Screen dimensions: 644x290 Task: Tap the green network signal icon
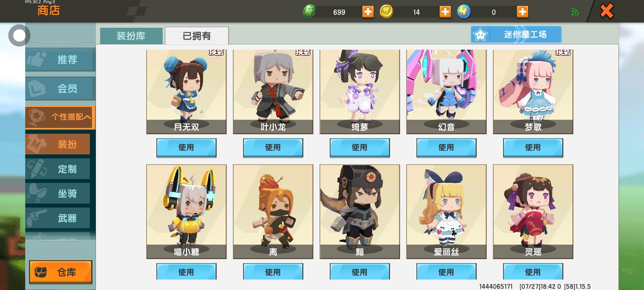click(x=575, y=12)
